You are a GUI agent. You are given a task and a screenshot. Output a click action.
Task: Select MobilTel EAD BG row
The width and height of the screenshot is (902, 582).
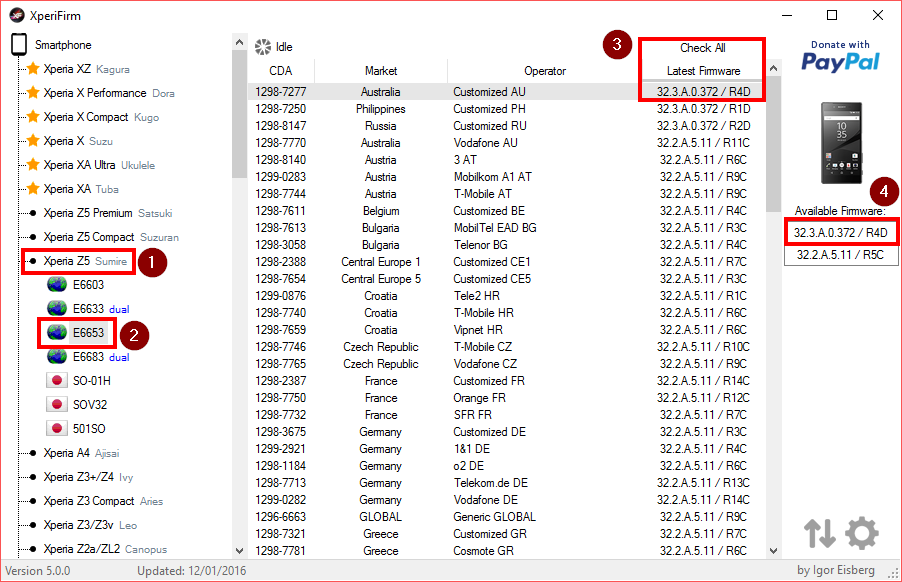(x=507, y=228)
